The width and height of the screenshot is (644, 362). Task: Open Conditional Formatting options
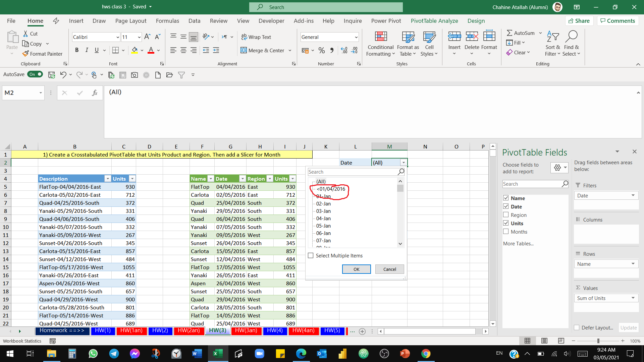pos(380,44)
